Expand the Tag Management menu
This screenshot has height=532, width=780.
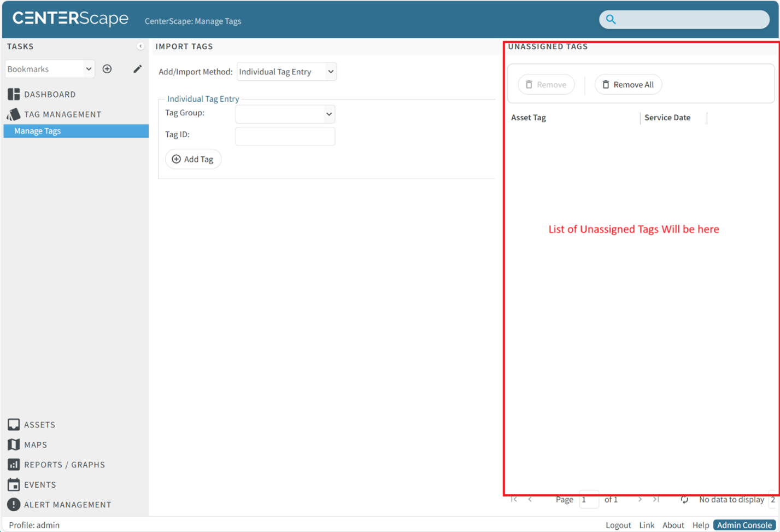pos(62,114)
